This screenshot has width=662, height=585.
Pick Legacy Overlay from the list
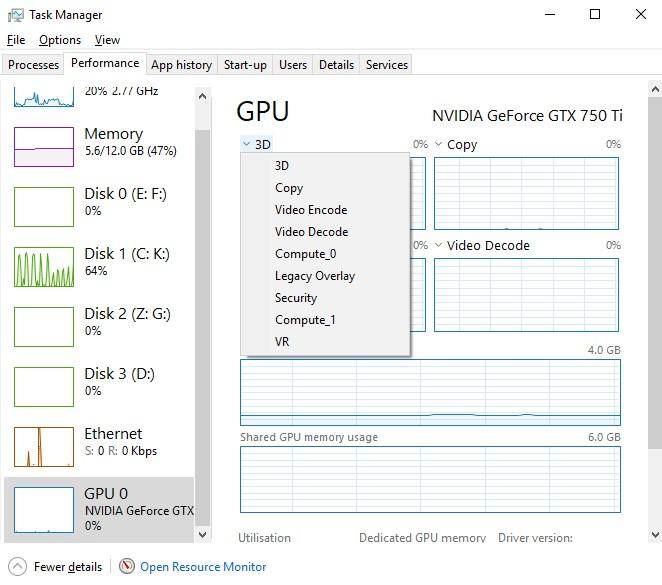click(315, 276)
